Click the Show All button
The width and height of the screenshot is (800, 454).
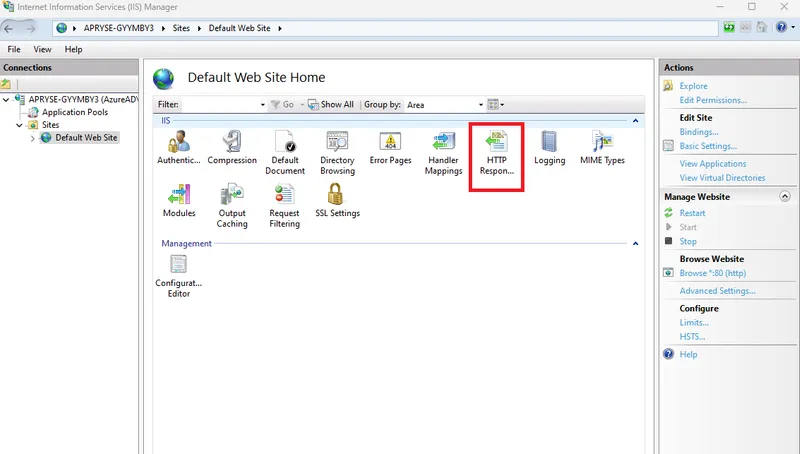pos(331,105)
